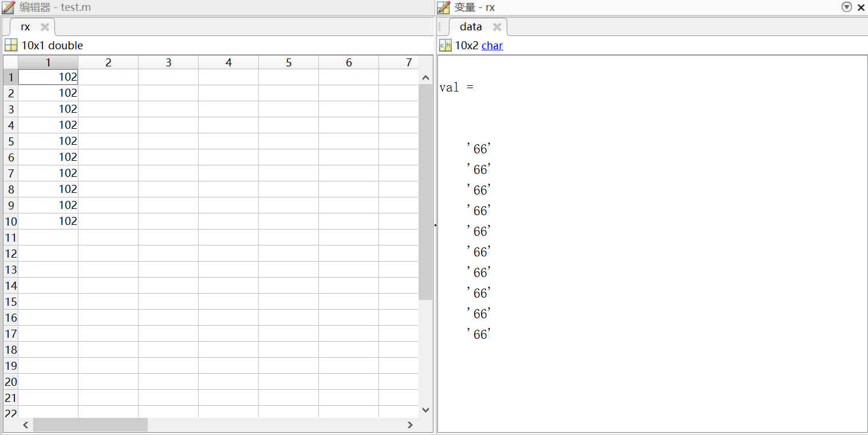Switch to the data tab
Image resolution: width=868 pixels, height=435 pixels.
pos(471,27)
